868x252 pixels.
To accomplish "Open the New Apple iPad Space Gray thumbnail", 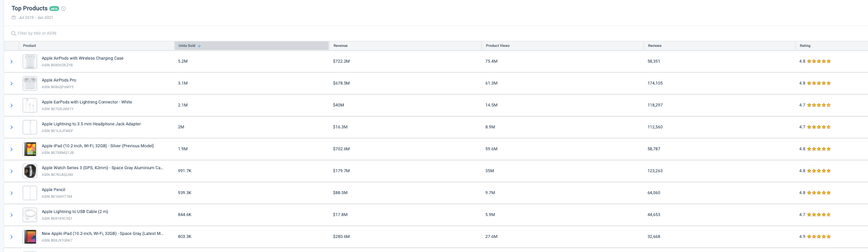I will pyautogui.click(x=30, y=237).
